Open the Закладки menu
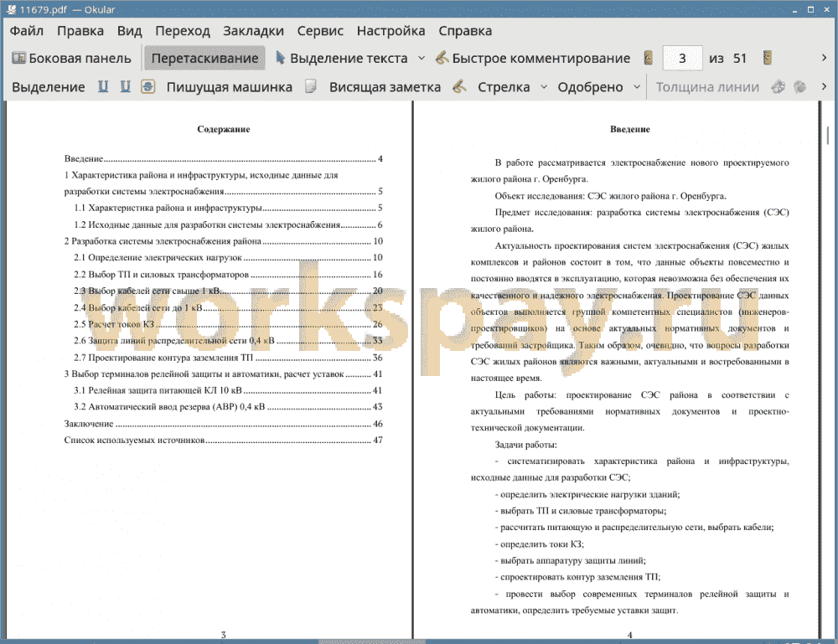 click(253, 31)
